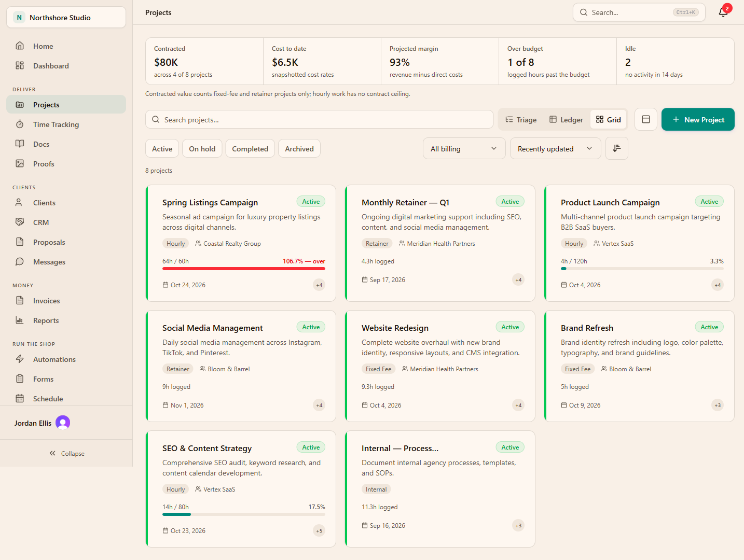744x560 pixels.
Task: Click the global Search box in header
Action: pyautogui.click(x=639, y=12)
